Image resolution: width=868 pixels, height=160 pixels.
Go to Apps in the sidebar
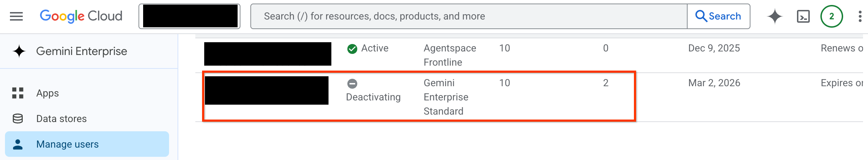pyautogui.click(x=48, y=93)
